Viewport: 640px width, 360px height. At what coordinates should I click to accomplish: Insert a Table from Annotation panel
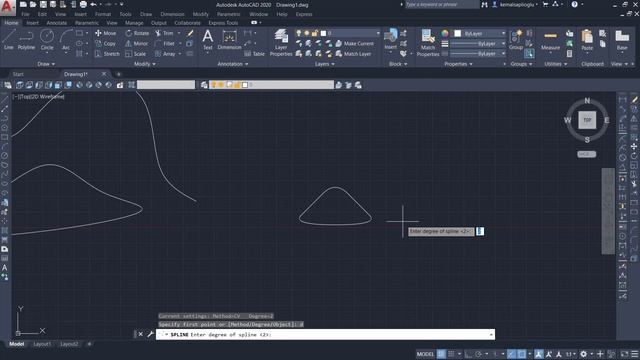point(254,54)
